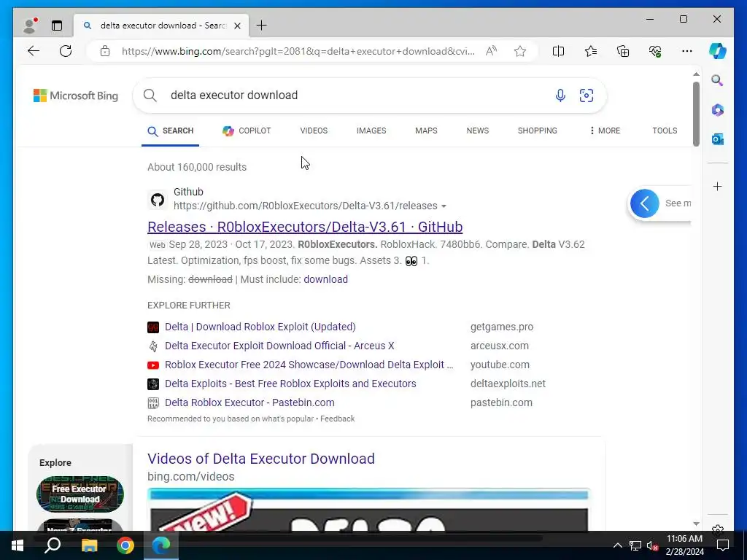Expand the MORE search categories menu
This screenshot has height=560, width=747.
click(x=605, y=131)
